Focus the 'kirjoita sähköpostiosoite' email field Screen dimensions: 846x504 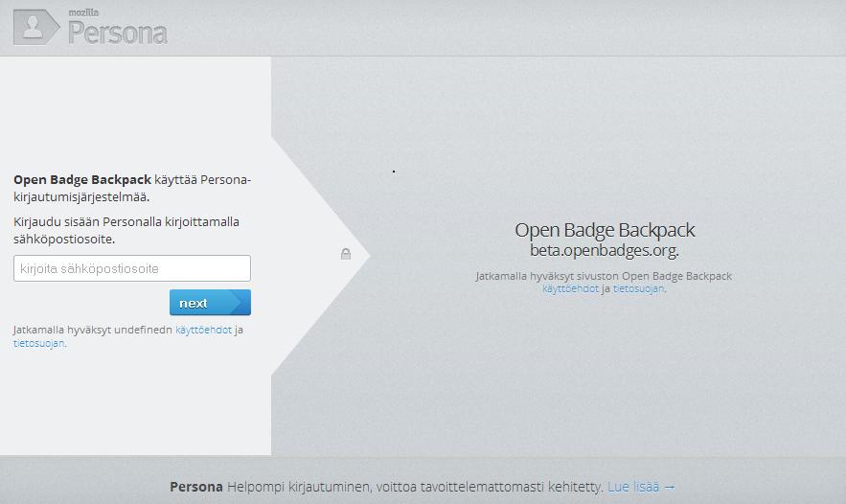point(132,268)
